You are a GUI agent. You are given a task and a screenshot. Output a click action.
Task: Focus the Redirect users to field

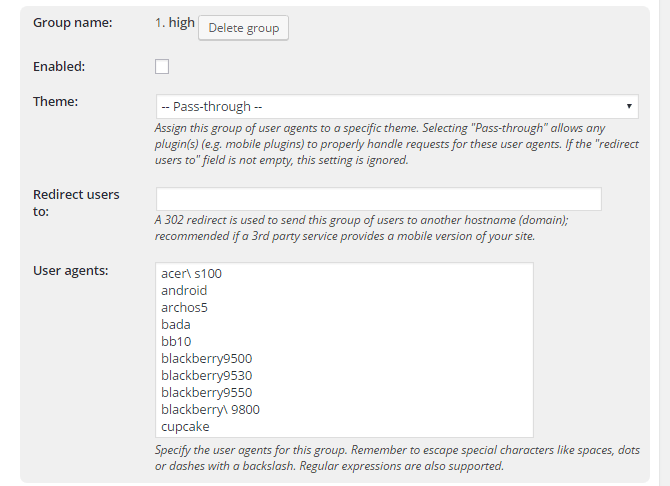(x=379, y=199)
